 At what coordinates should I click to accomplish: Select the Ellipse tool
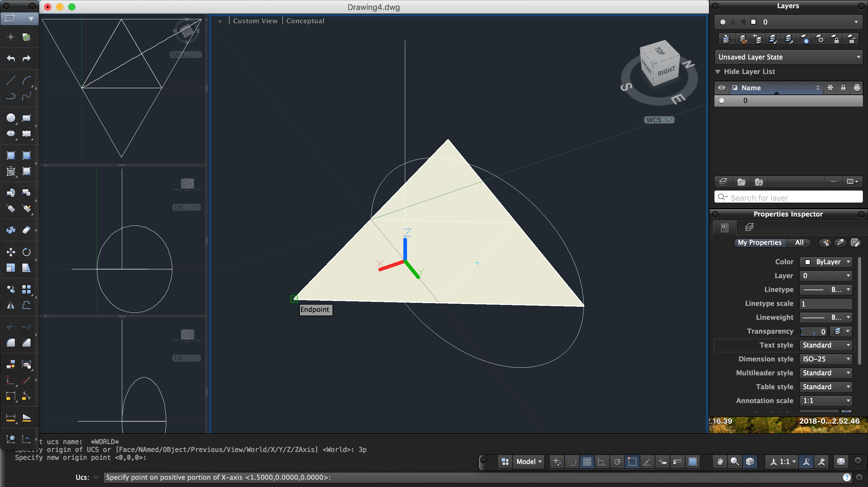tap(11, 133)
